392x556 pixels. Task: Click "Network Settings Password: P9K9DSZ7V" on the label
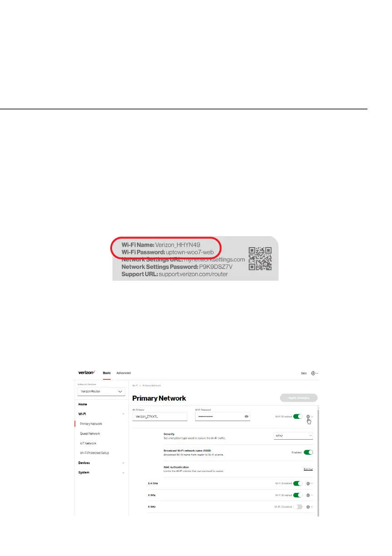177,267
